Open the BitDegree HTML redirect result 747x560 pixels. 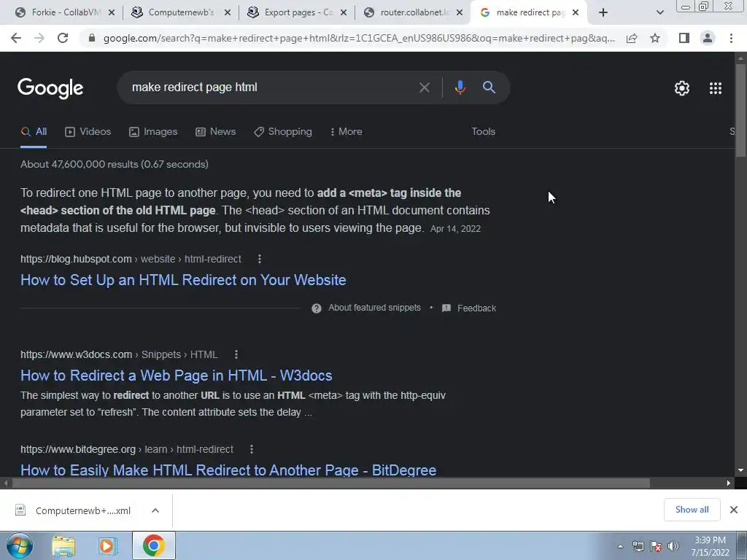(228, 470)
